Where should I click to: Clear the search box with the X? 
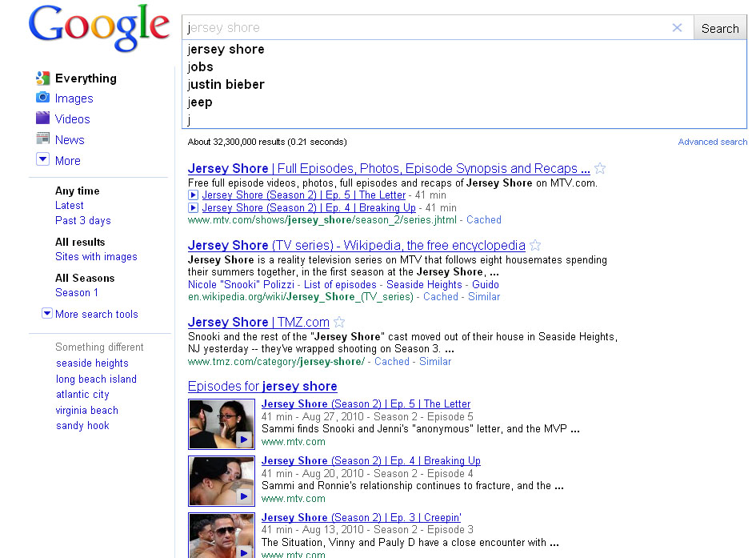point(677,28)
